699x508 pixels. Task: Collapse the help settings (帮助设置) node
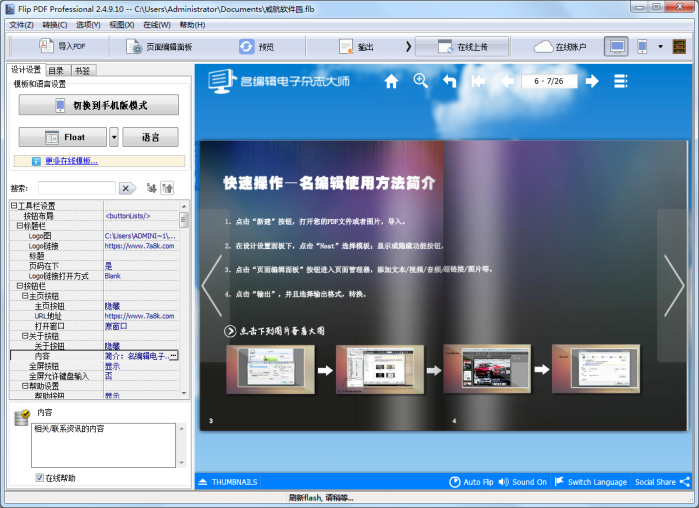25,386
